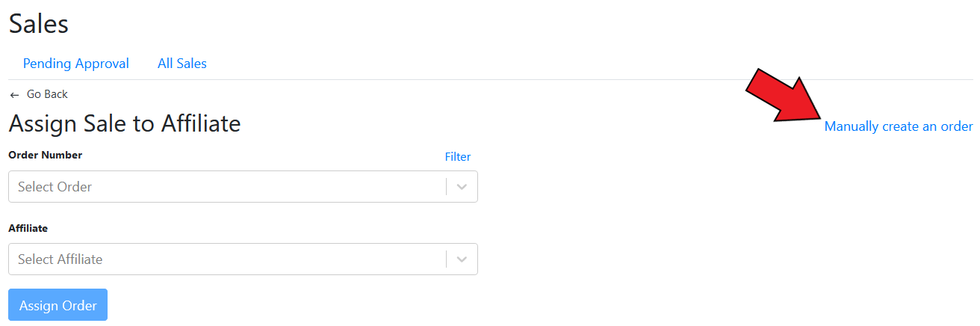Open the Select Affiliate combo box
The height and width of the screenshot is (326, 980).
[x=224, y=259]
